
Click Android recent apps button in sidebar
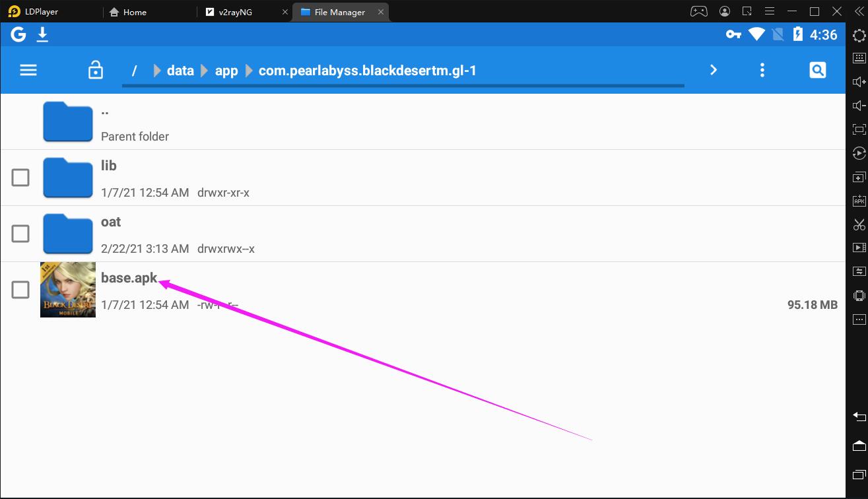(x=859, y=475)
